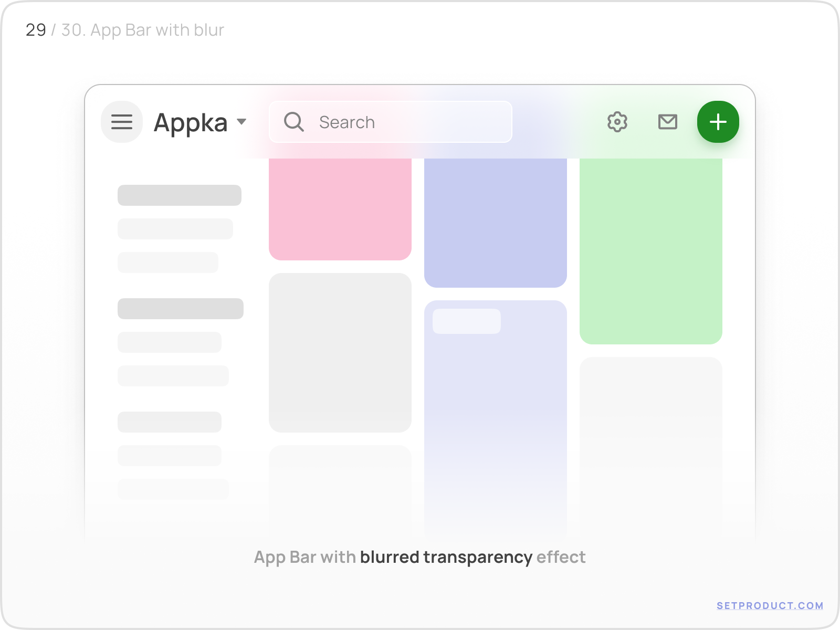Click the search magnifier icon

295,122
